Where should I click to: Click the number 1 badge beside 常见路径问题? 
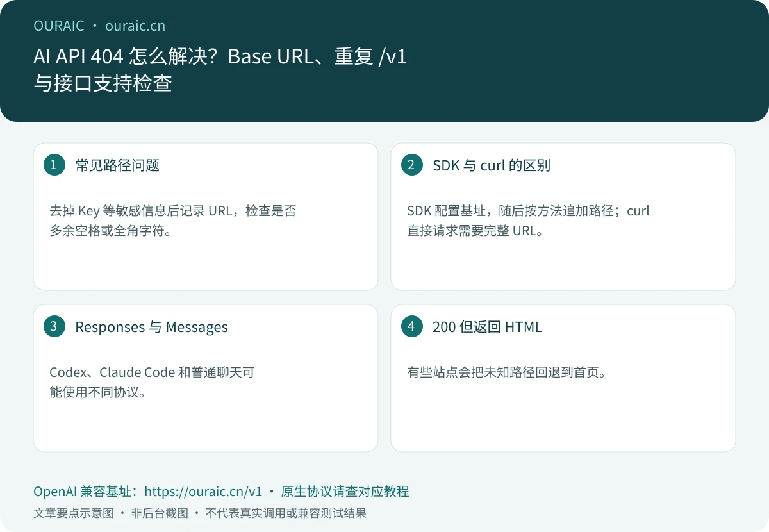(x=54, y=165)
